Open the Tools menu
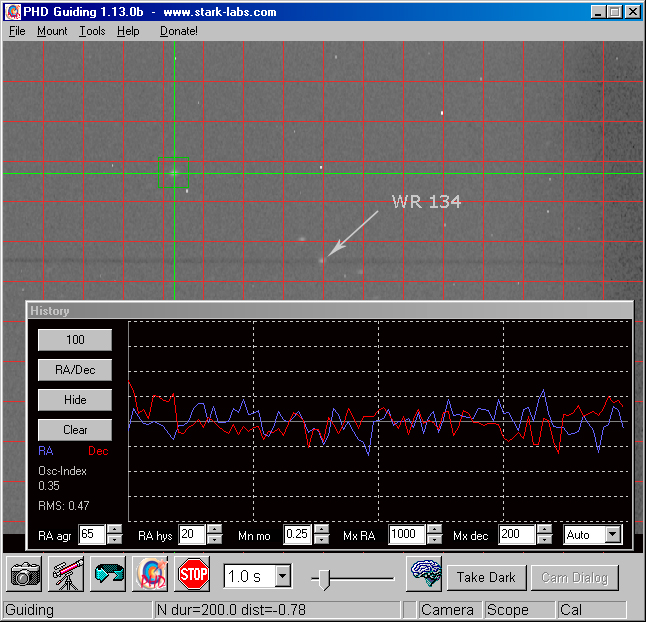 coord(92,31)
